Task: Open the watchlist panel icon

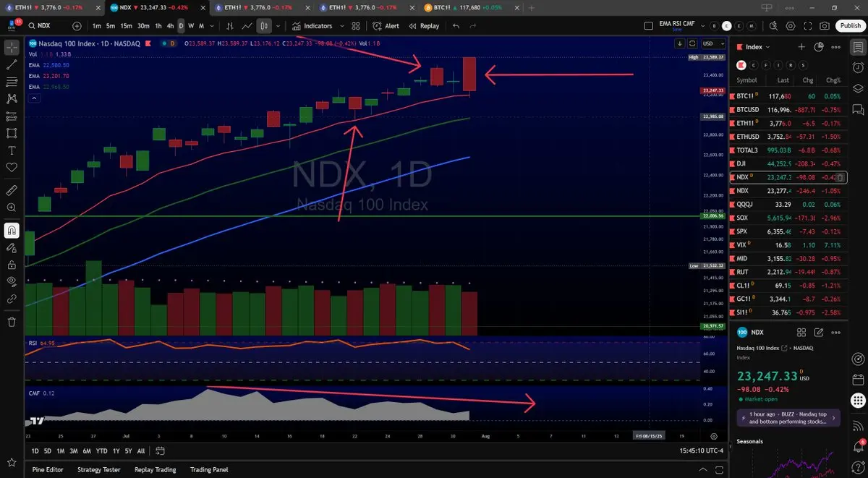Action: [858, 47]
